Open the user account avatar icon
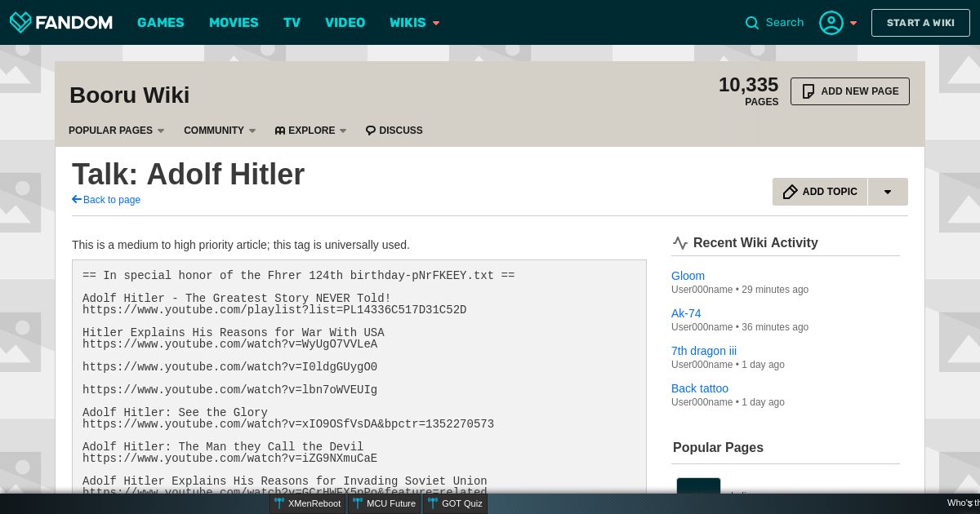The height and width of the screenshot is (514, 980). (831, 23)
